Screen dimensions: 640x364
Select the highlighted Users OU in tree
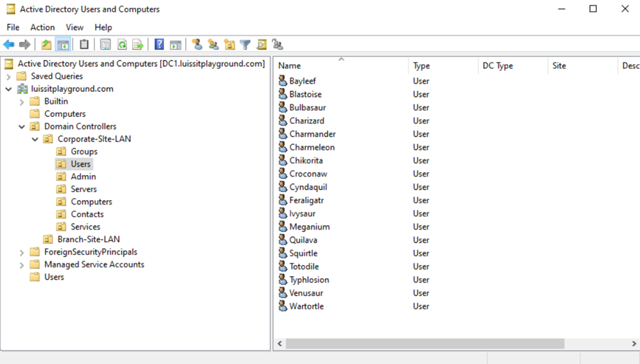(x=80, y=164)
